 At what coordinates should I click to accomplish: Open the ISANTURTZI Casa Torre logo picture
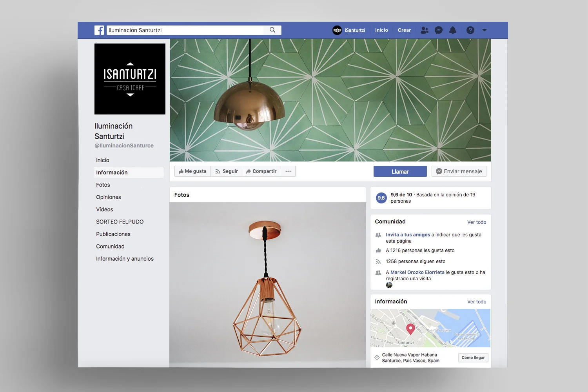click(x=130, y=79)
